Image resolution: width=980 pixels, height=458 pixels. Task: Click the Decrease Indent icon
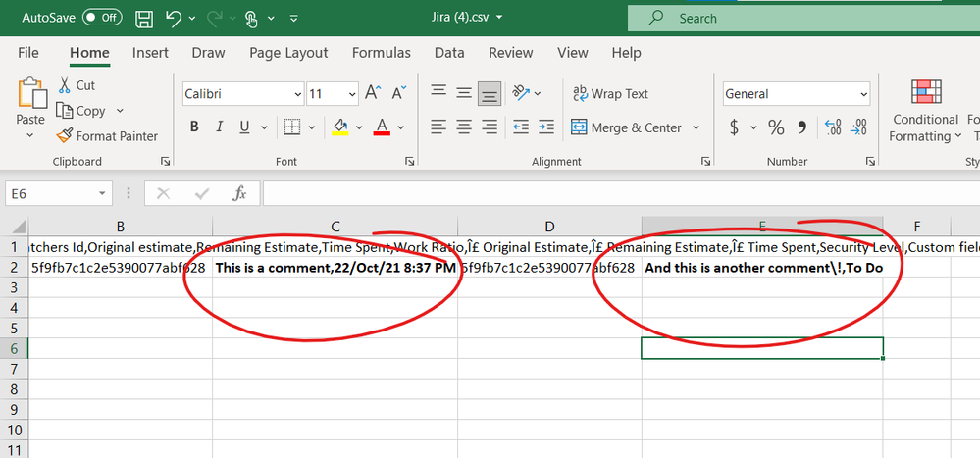[x=521, y=127]
